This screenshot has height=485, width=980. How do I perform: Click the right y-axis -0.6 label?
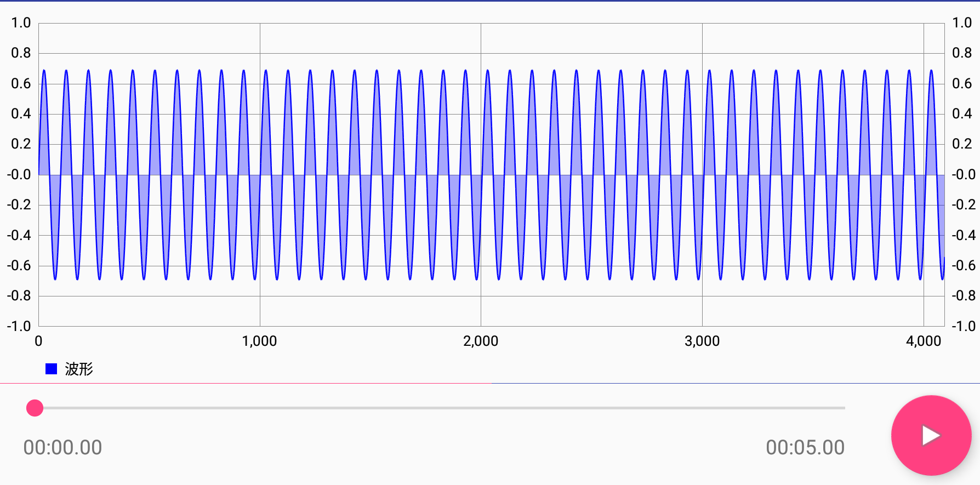click(964, 266)
